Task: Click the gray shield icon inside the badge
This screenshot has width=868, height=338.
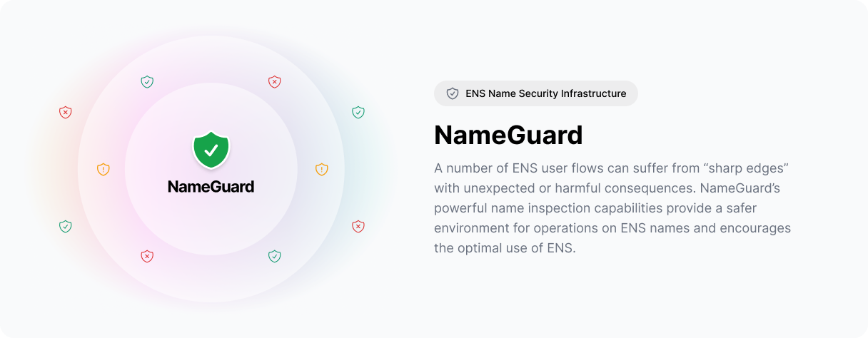Action: point(453,93)
